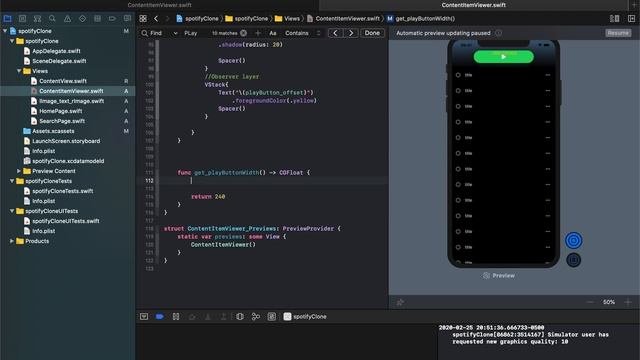The height and width of the screenshot is (360, 640).
Task: Open spotifyClone.xcdatamodeld file
Action: (x=68, y=161)
